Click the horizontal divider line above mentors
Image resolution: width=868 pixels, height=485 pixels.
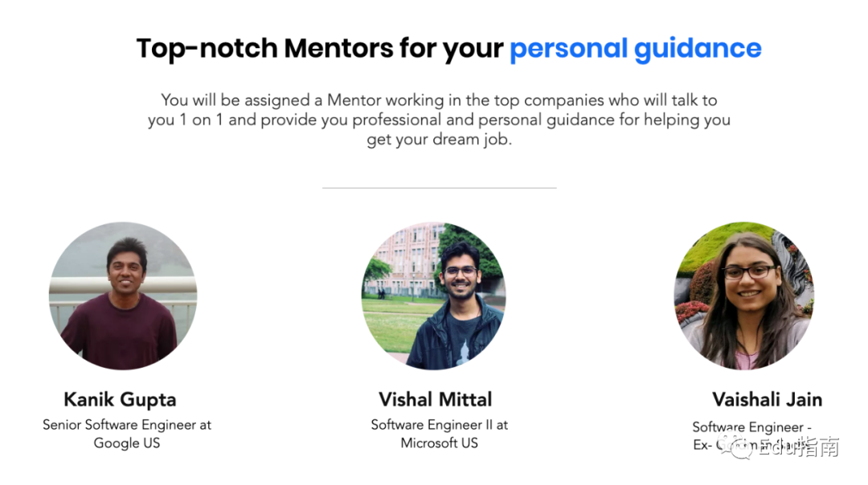tap(440, 188)
